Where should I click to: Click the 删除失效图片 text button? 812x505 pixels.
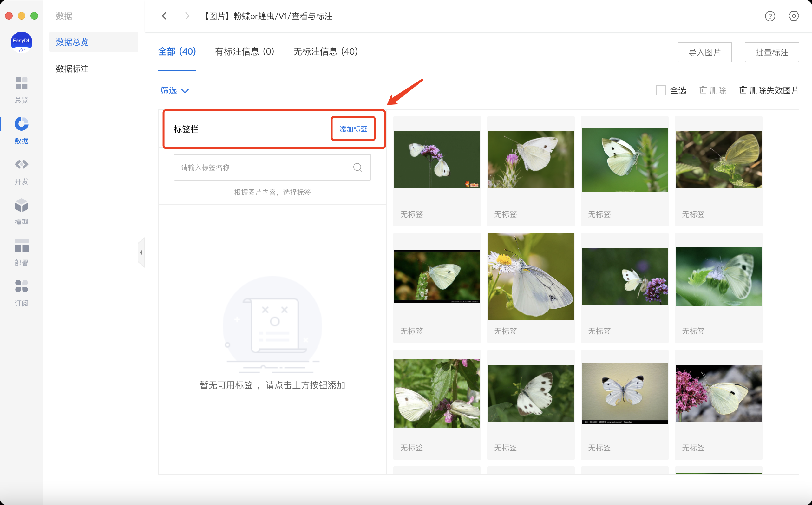click(x=774, y=90)
